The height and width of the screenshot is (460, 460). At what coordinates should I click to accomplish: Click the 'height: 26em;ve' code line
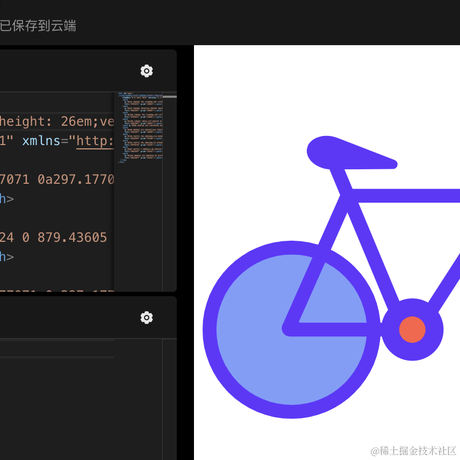point(57,121)
